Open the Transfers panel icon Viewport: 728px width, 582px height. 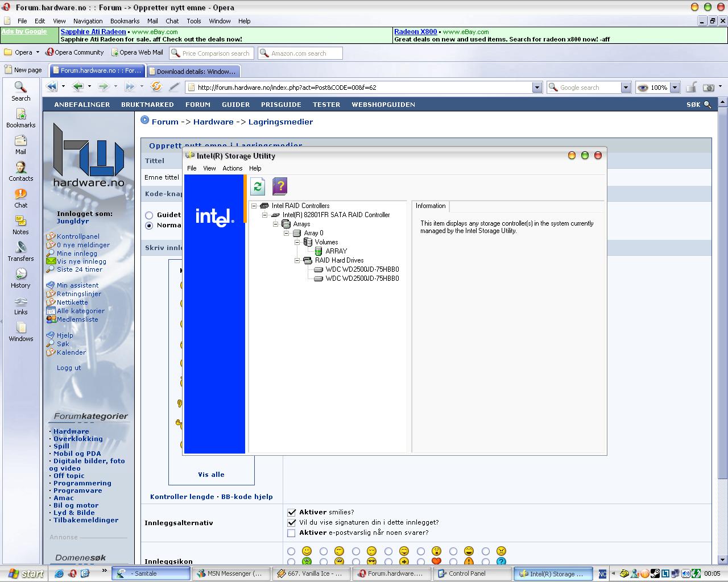coord(20,252)
